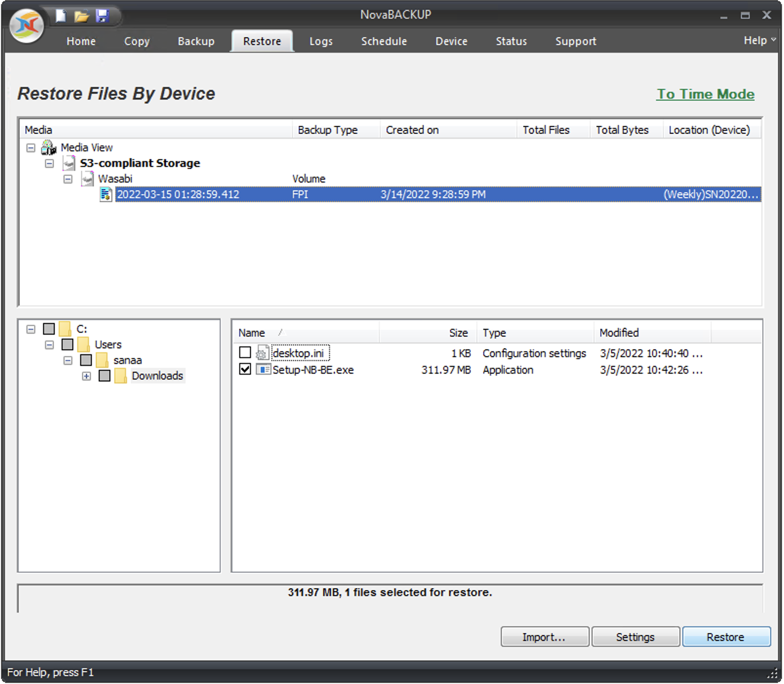The width and height of the screenshot is (784, 684).
Task: Open the Logs tab
Action: (321, 41)
